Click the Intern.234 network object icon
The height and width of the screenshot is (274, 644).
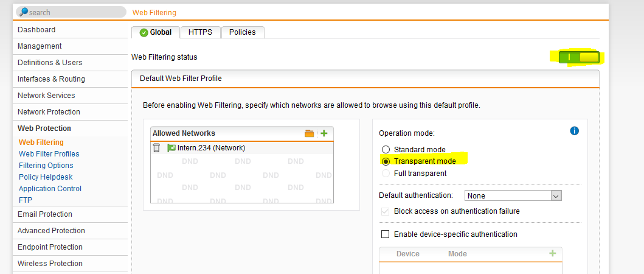[171, 147]
